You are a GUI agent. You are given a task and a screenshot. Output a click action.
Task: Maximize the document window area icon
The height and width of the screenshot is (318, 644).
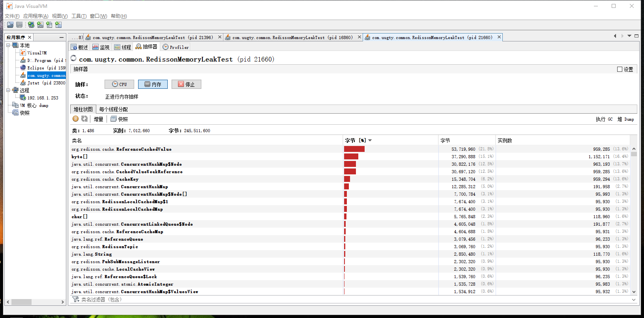(x=637, y=36)
